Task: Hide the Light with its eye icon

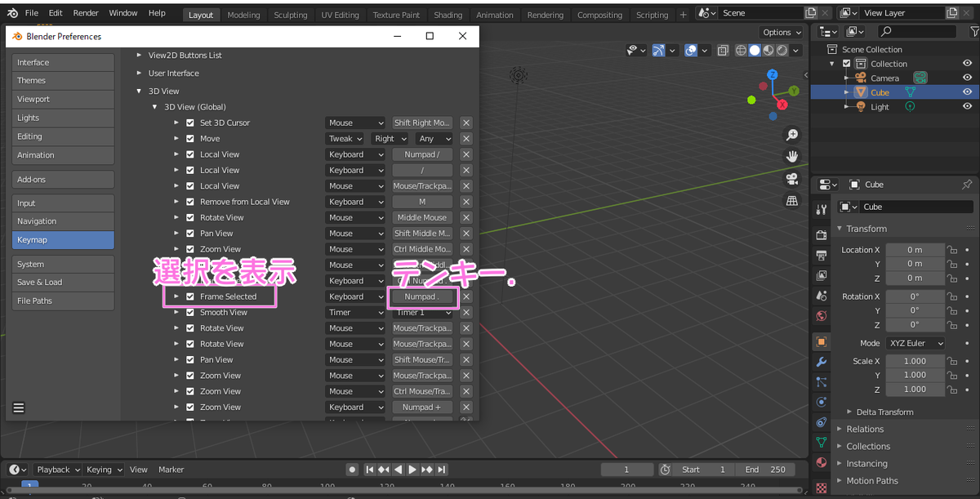Action: (x=967, y=106)
